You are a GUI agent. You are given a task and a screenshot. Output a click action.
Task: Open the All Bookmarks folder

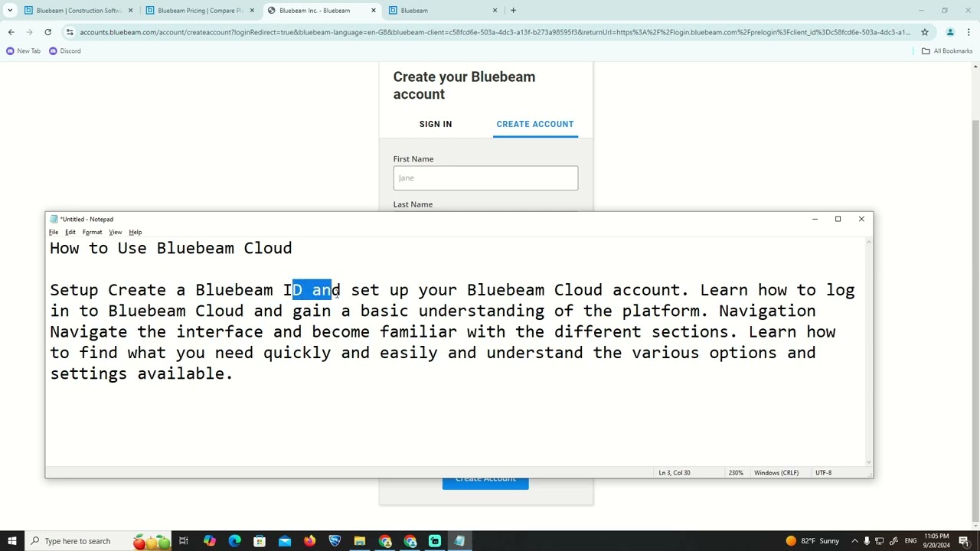[x=947, y=51]
